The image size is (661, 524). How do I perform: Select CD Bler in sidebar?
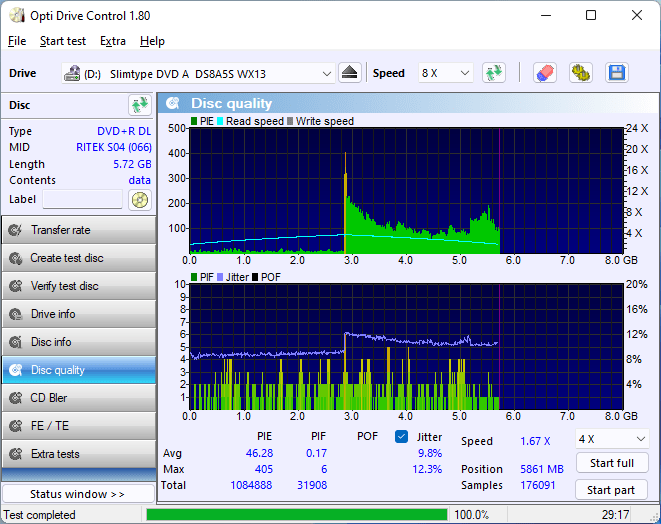(x=78, y=398)
